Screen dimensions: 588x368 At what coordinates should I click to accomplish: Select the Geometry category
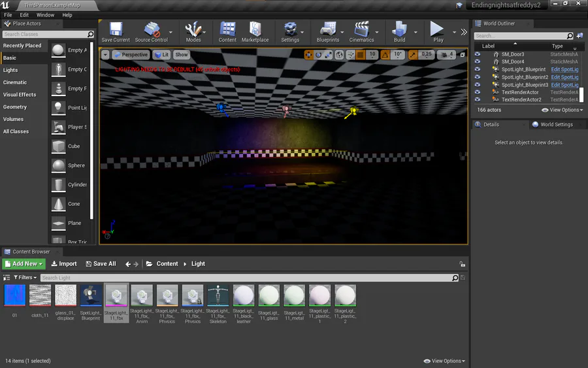pyautogui.click(x=15, y=107)
